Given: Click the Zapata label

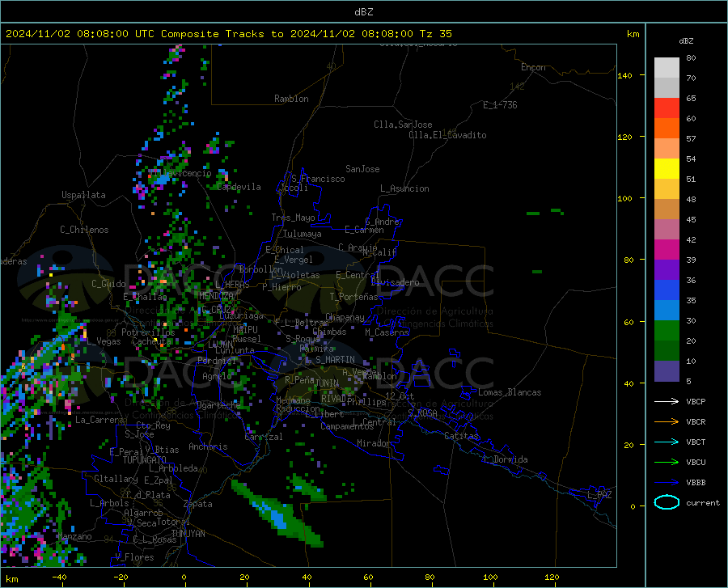Looking at the screenshot, I should [198, 504].
